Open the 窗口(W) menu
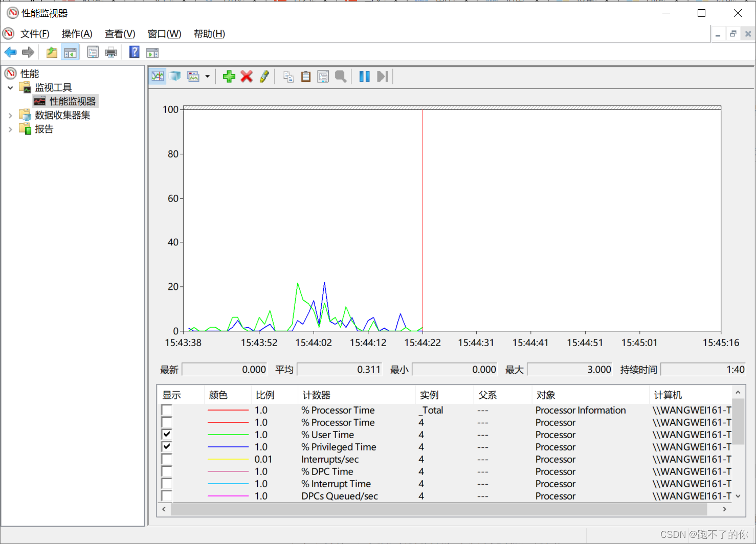 pos(164,34)
